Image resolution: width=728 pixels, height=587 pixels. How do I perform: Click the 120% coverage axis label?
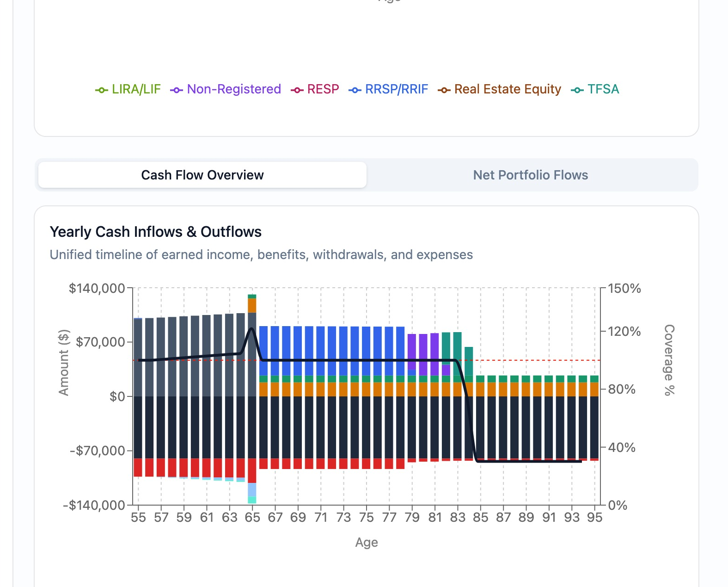tap(624, 331)
